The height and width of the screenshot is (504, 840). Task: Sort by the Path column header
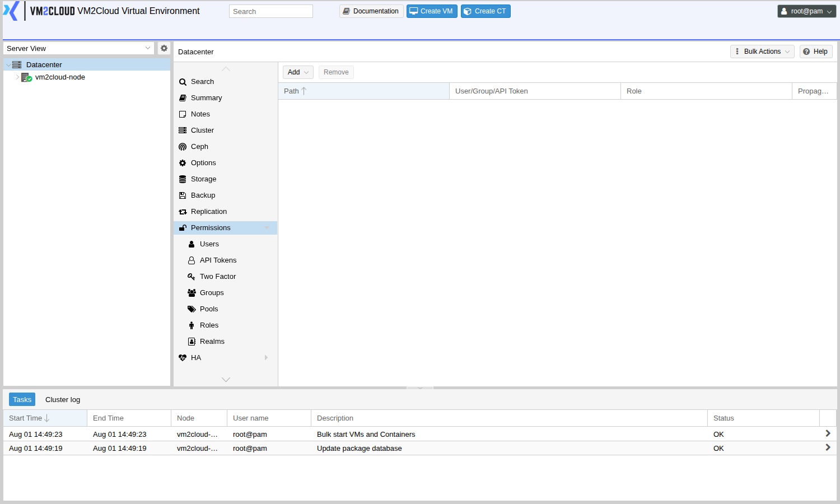pos(364,91)
